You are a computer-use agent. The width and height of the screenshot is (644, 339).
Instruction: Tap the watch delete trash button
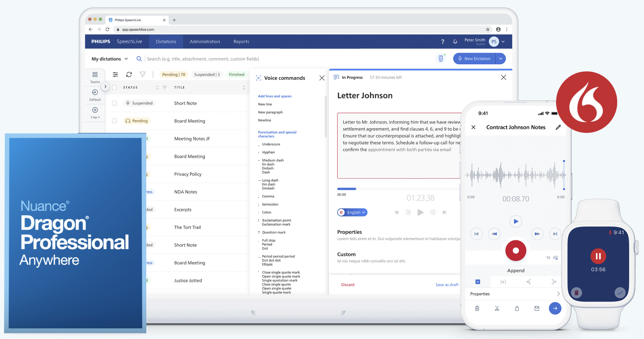(577, 293)
